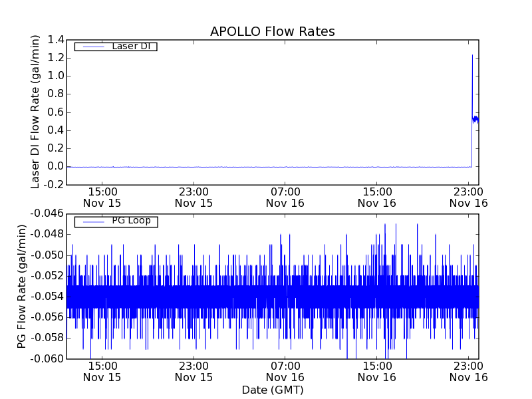Click the 0.0 tick label on Laser DI axis
Image resolution: width=532 pixels, height=399 pixels.
pyautogui.click(x=55, y=166)
